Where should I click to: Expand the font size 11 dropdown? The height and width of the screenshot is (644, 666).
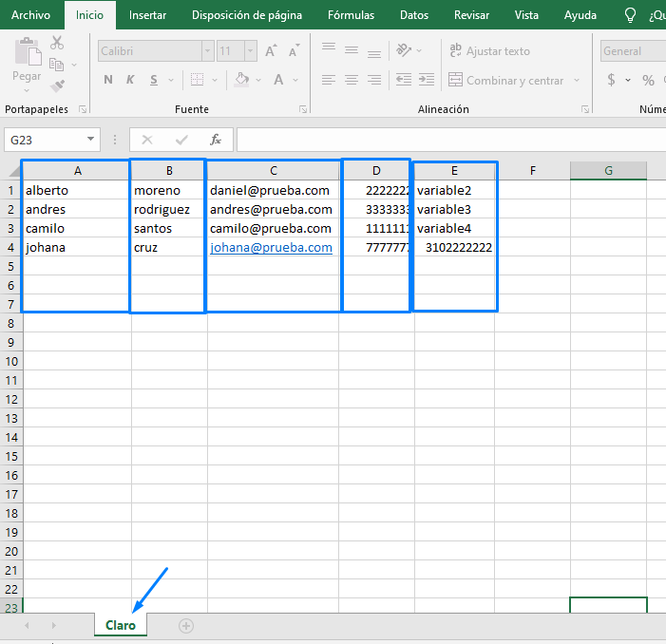click(x=251, y=51)
